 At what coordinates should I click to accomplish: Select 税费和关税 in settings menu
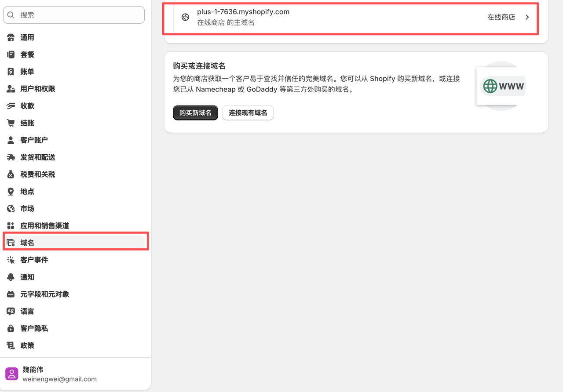37,174
